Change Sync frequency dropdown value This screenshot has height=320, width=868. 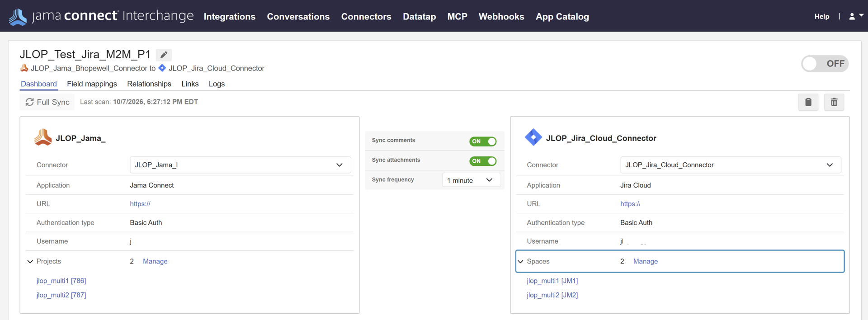point(471,180)
